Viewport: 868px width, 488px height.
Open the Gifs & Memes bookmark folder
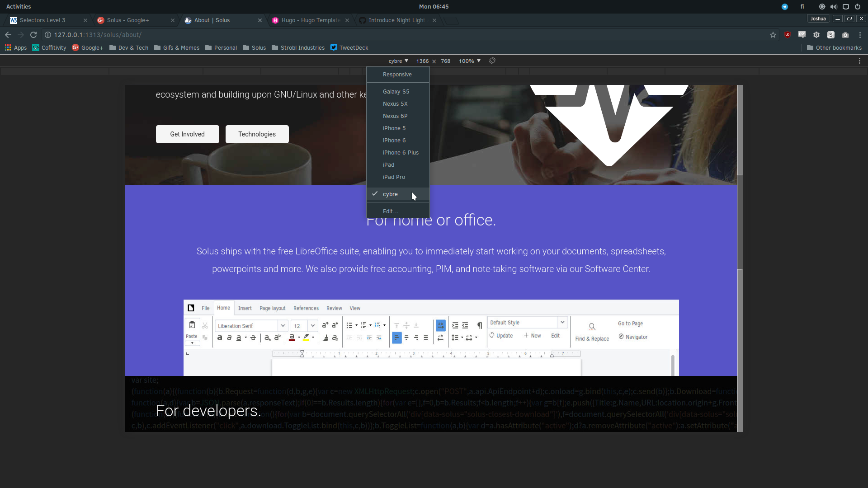177,47
